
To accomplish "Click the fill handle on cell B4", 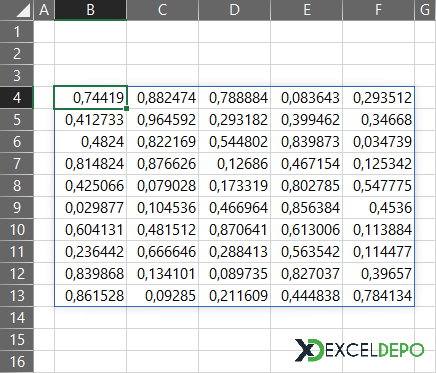I will coord(126,108).
